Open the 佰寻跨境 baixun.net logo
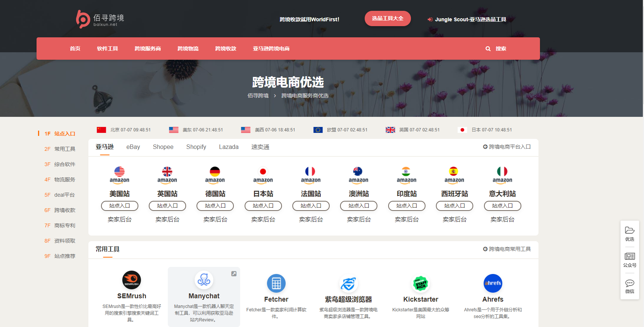The width and height of the screenshot is (644, 327). click(100, 19)
